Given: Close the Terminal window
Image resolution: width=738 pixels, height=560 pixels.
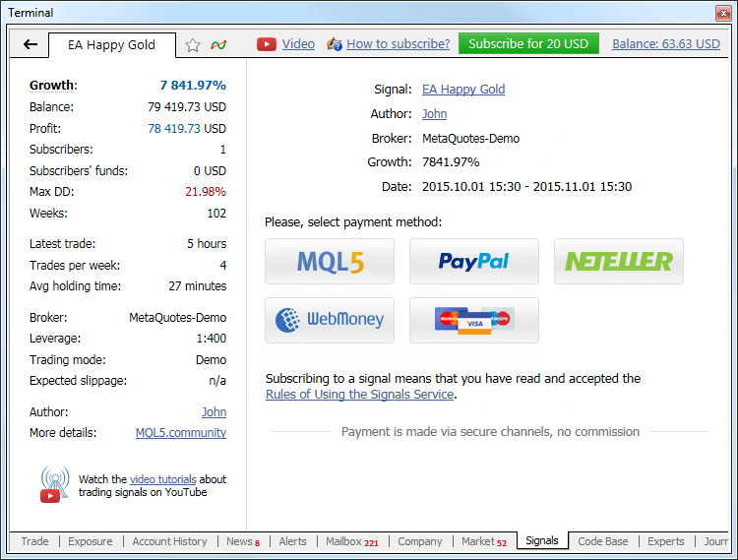Looking at the screenshot, I should pyautogui.click(x=722, y=13).
